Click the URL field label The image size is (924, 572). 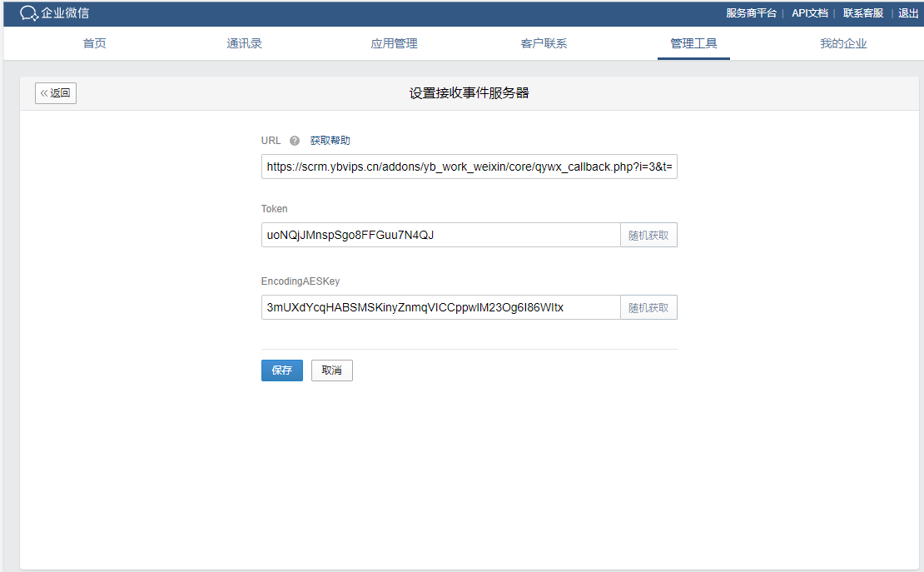271,141
